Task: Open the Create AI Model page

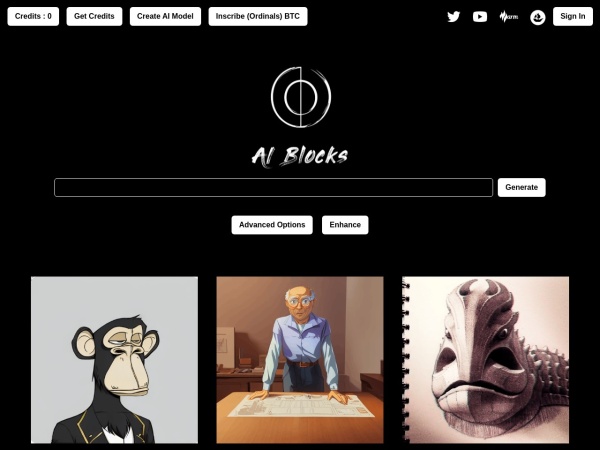Action: (x=165, y=16)
